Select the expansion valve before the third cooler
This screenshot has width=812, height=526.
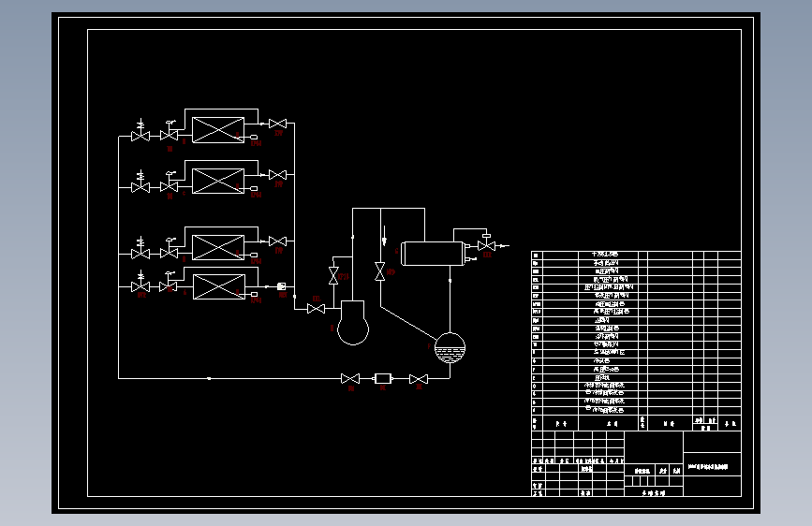[170, 249]
